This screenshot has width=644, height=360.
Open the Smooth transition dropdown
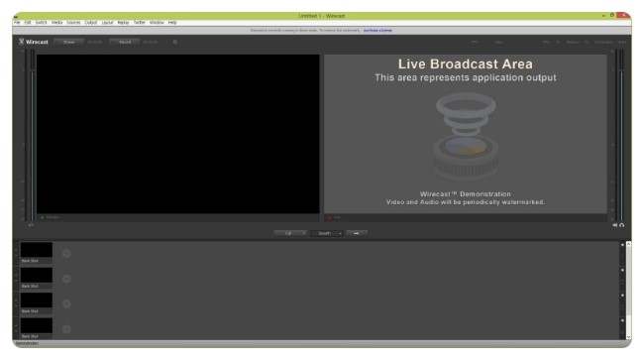click(327, 233)
